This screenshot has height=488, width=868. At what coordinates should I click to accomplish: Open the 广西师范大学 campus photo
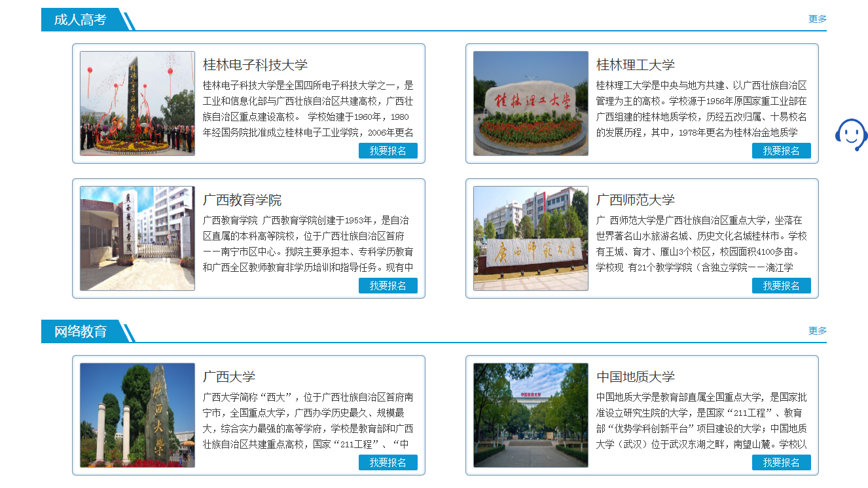click(531, 238)
